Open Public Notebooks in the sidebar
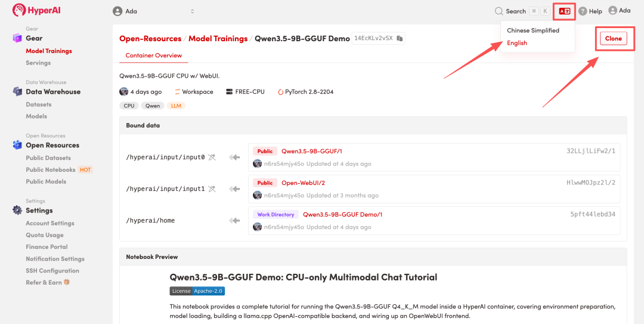Viewport: 644px width, 324px height. click(51, 170)
